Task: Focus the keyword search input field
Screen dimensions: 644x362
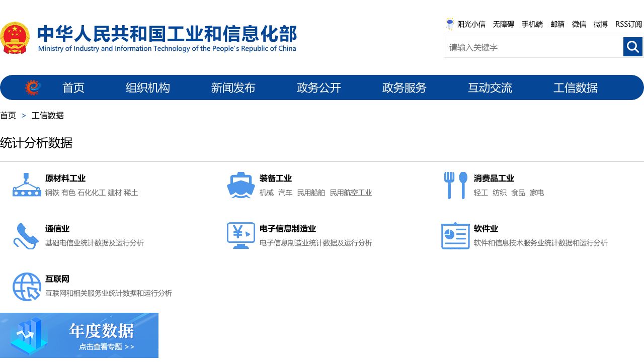Action: point(533,47)
